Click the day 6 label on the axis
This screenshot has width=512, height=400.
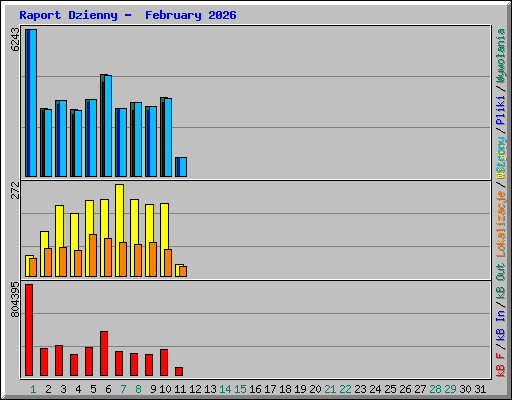[108, 389]
